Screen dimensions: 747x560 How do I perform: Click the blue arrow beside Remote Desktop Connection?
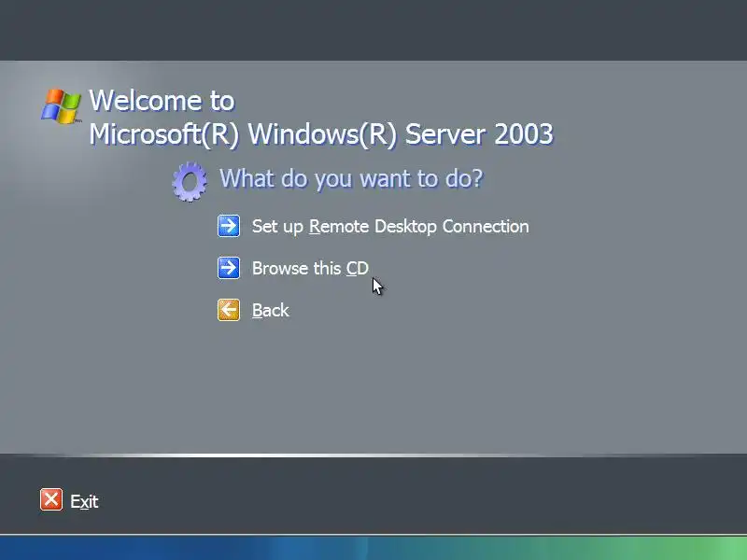[x=229, y=226]
